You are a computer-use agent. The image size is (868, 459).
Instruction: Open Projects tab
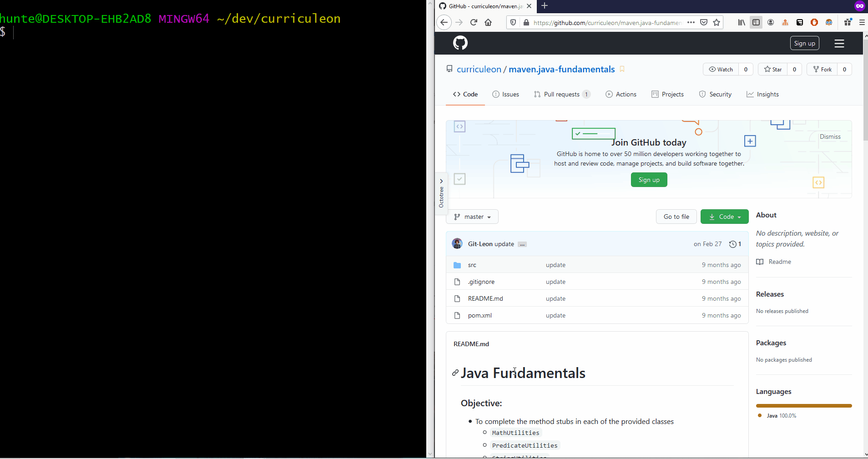[667, 94]
